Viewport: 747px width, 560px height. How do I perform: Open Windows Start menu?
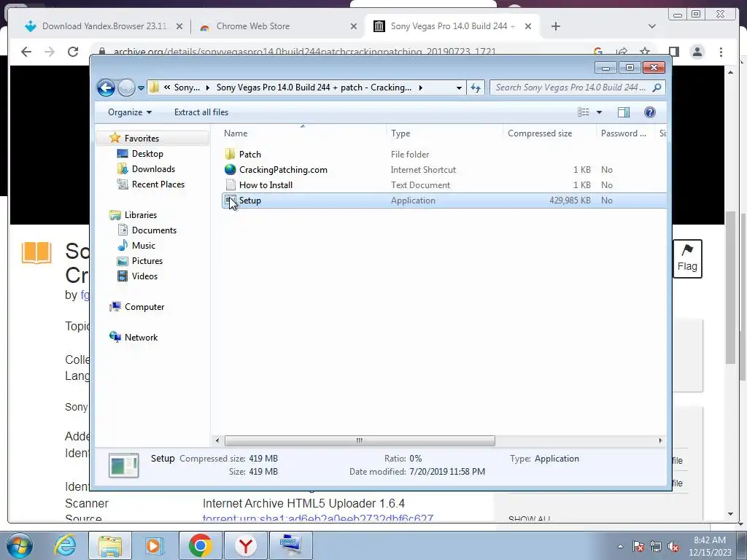point(20,546)
